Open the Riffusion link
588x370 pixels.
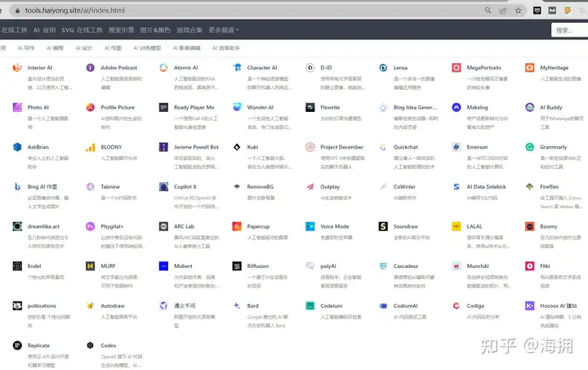click(x=258, y=265)
